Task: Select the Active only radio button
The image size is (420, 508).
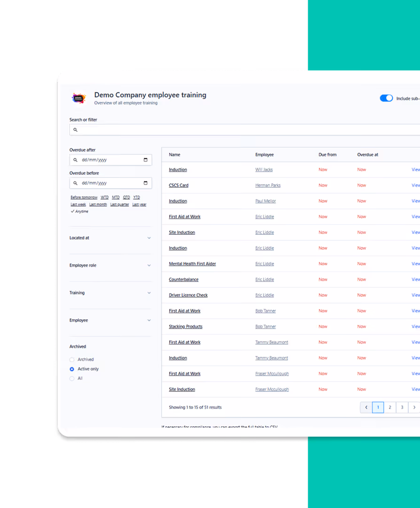Action: (x=72, y=369)
